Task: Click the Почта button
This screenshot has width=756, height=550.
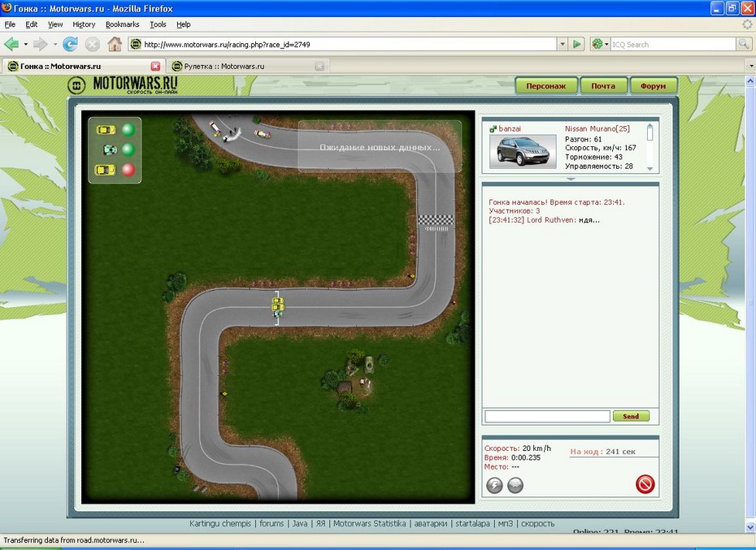Action: tap(603, 86)
